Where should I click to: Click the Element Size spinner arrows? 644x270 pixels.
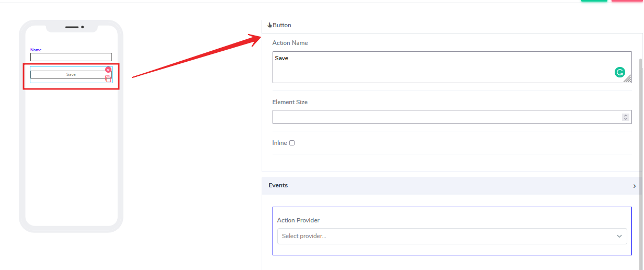(625, 117)
